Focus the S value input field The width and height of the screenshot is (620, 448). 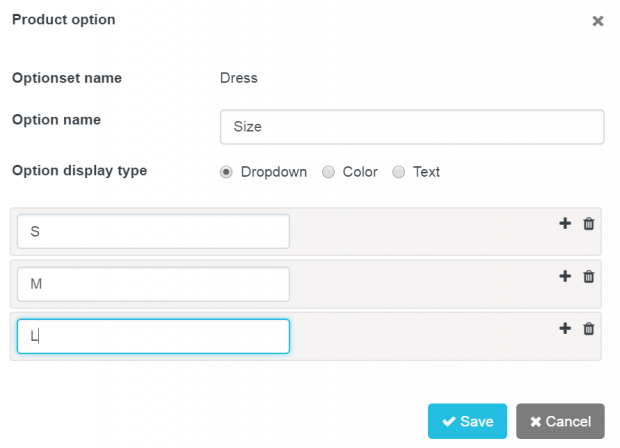153,231
